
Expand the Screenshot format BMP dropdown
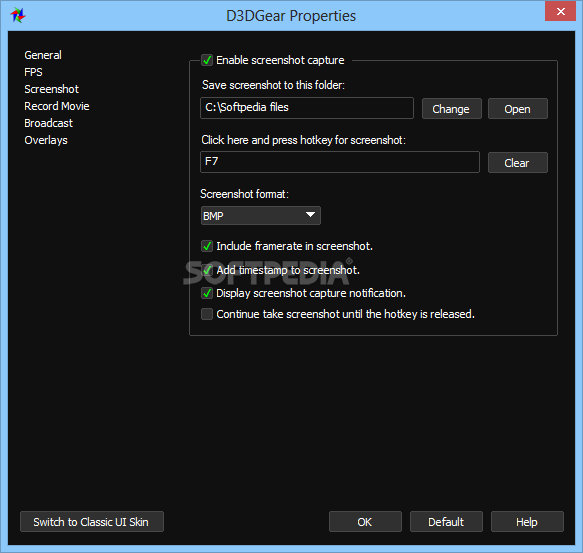pyautogui.click(x=261, y=216)
